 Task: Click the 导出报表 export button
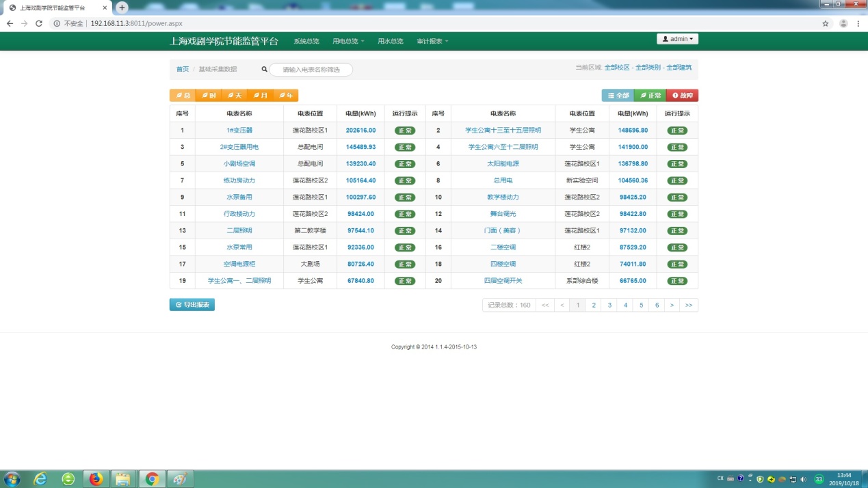click(x=192, y=305)
